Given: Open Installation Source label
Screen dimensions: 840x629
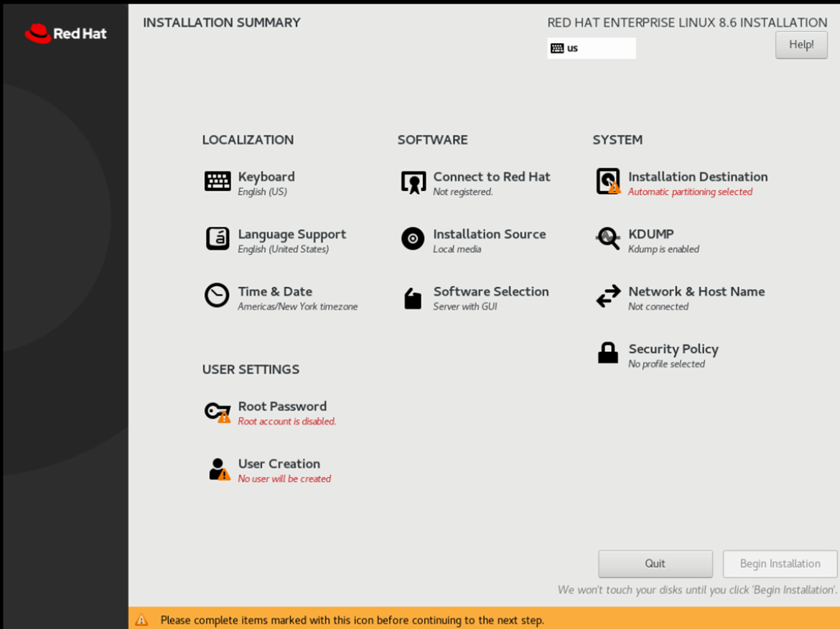Looking at the screenshot, I should tap(489, 234).
